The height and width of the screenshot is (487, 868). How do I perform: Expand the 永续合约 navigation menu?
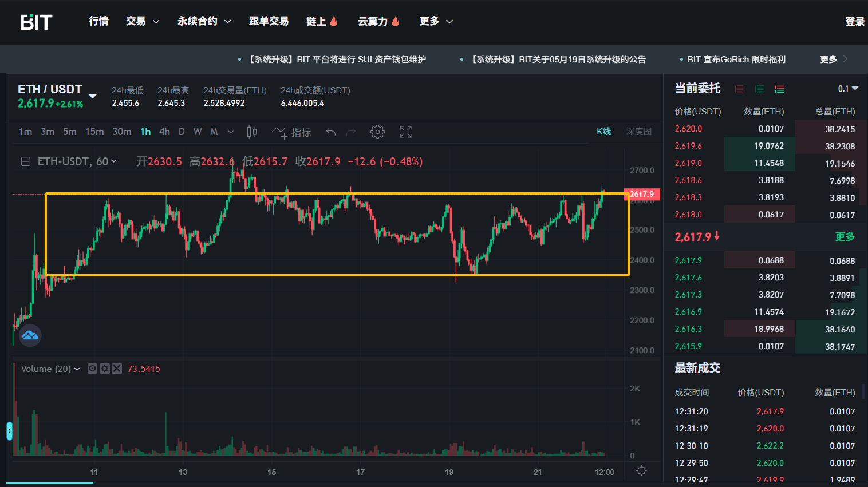point(204,21)
